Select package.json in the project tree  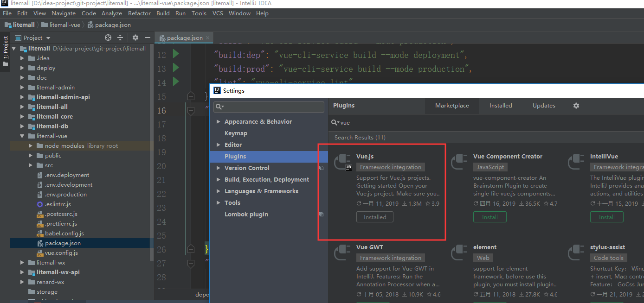(x=63, y=243)
